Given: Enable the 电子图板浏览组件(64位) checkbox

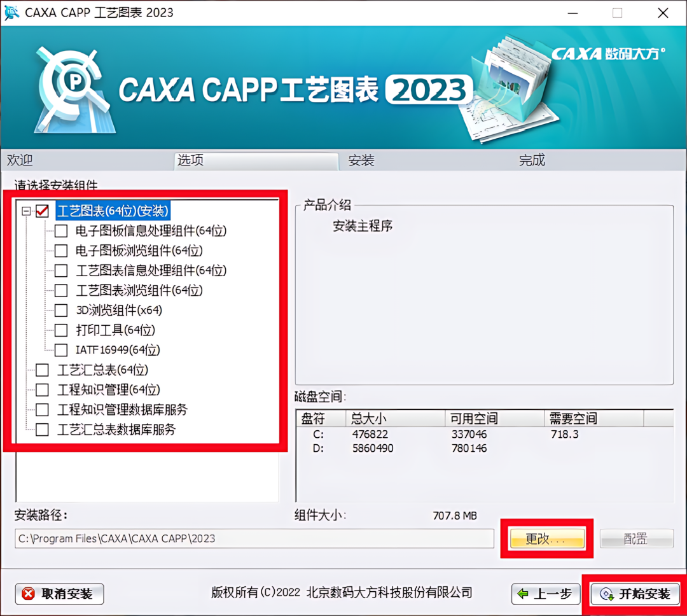Looking at the screenshot, I should click(x=61, y=250).
